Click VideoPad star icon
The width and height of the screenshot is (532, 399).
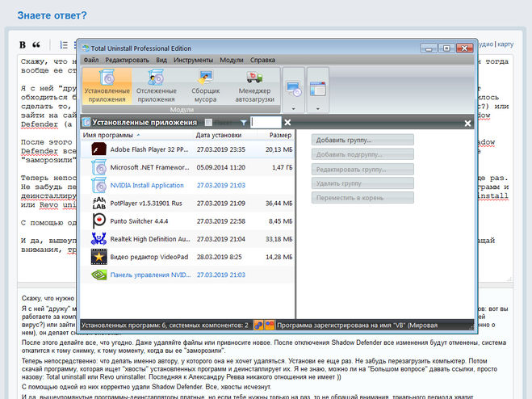[x=98, y=257]
